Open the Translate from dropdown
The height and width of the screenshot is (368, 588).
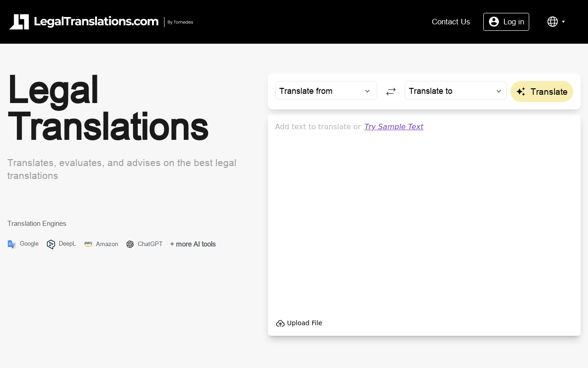pyautogui.click(x=326, y=91)
